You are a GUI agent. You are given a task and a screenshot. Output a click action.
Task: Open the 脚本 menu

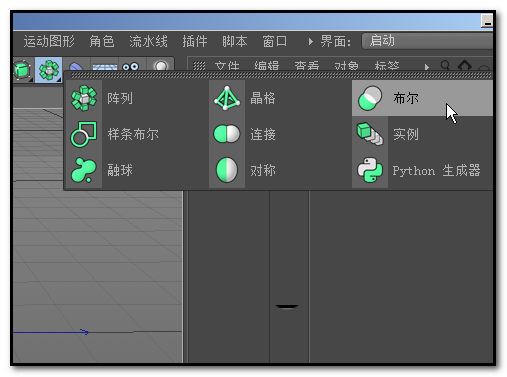pyautogui.click(x=235, y=41)
